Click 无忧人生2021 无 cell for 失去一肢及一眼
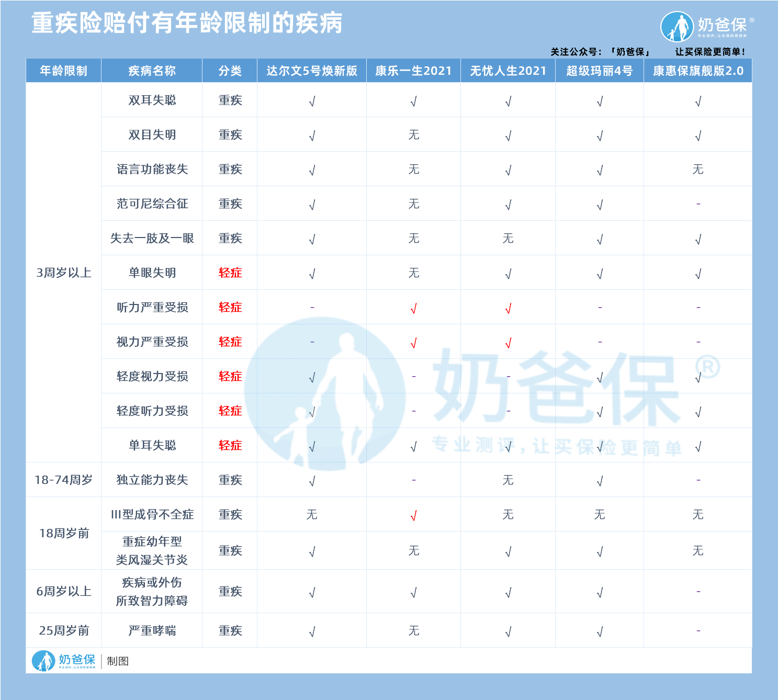Screen dimensions: 778x700 coord(508,238)
